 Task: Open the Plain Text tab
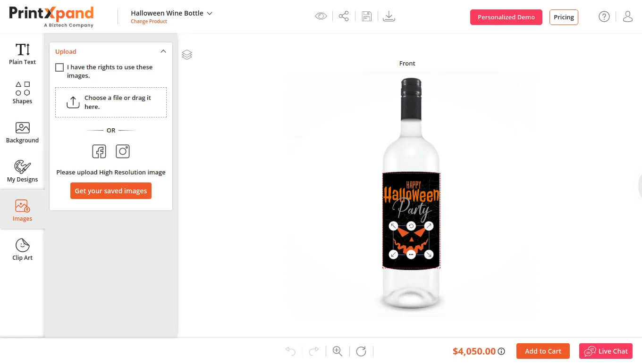click(22, 53)
